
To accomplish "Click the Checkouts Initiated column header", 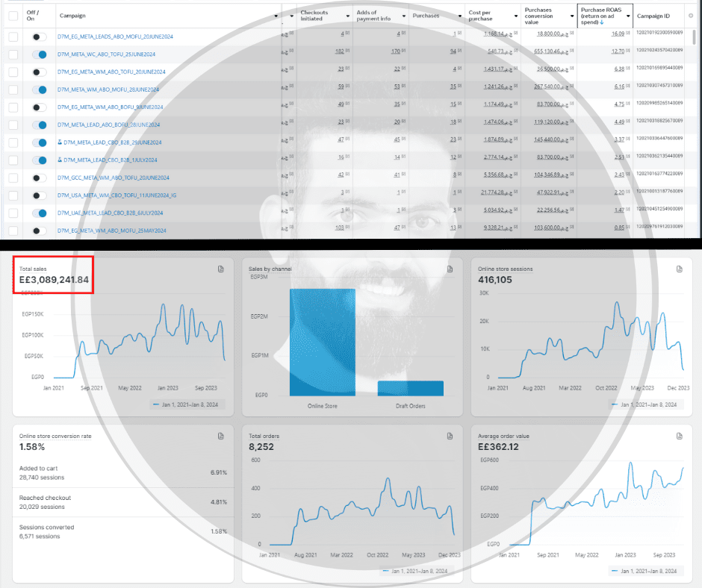I will 314,16.
